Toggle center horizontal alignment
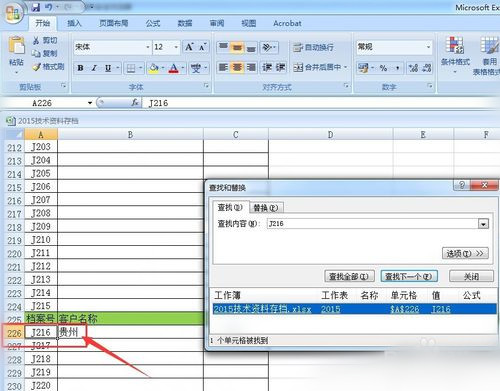Screen dimensions: 500x391 pyautogui.click(x=237, y=68)
